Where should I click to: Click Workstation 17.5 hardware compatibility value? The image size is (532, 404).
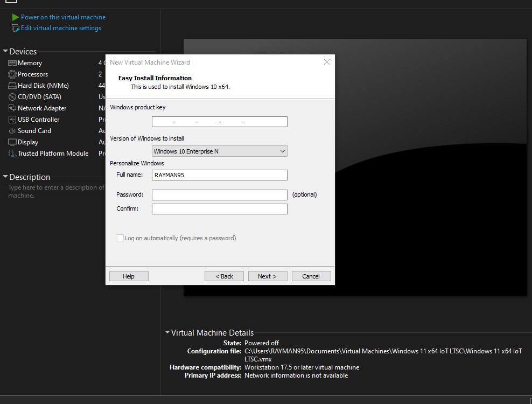click(x=302, y=367)
